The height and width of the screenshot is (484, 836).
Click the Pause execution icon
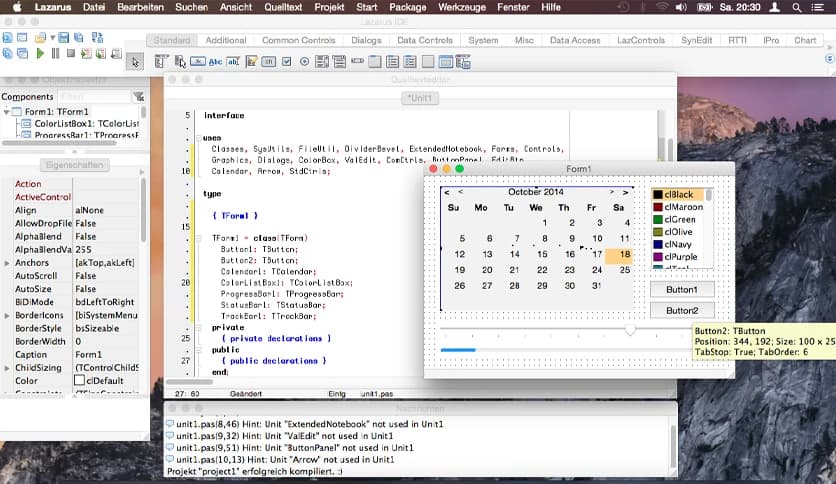tap(55, 54)
